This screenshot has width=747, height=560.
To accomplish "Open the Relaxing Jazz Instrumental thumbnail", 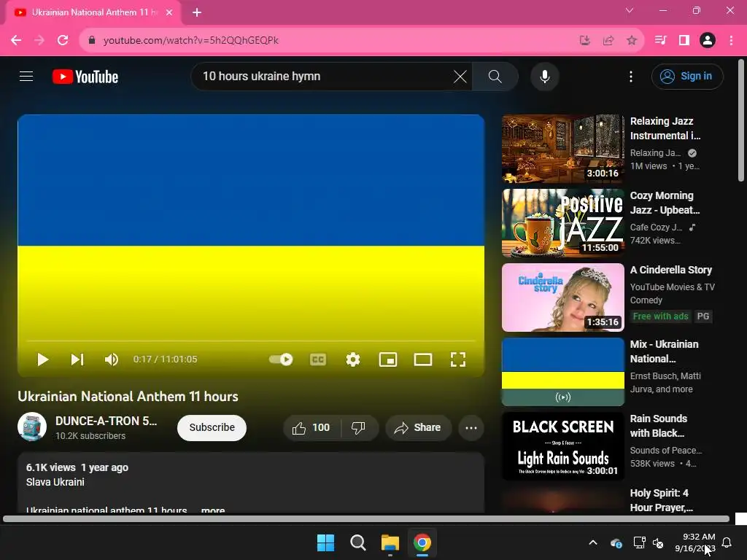I will [562, 149].
